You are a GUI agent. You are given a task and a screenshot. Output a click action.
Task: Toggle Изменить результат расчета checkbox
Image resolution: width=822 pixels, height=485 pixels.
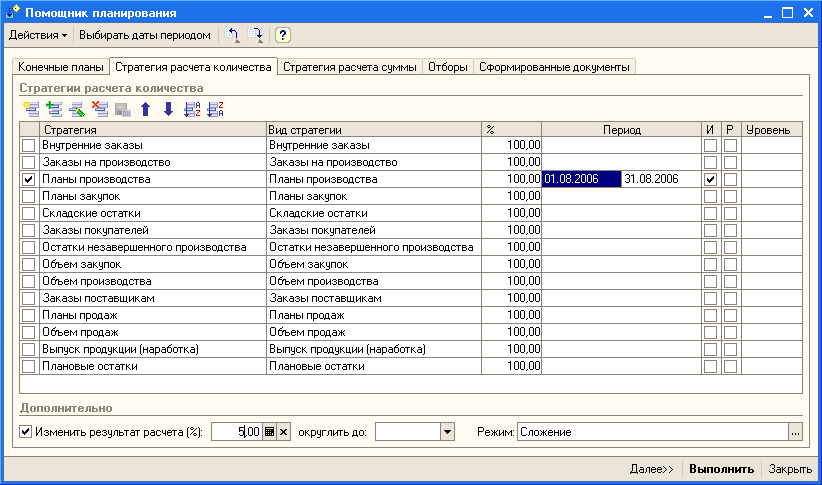26,432
